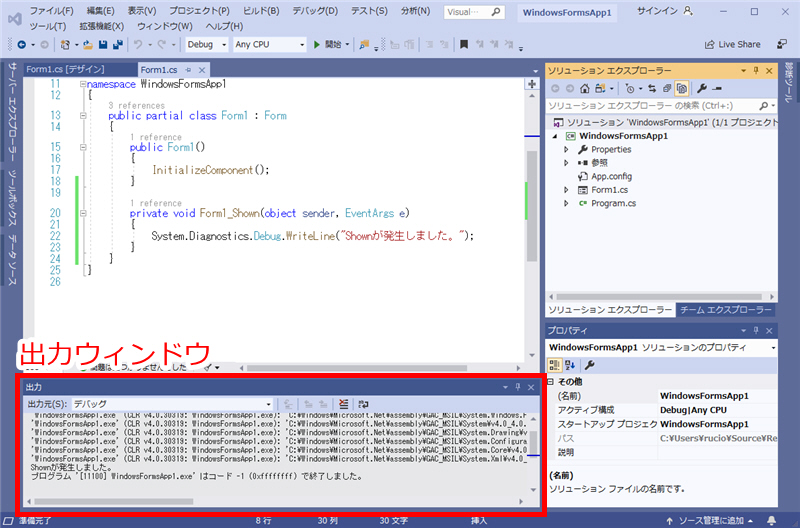Click the Live Share button

pyautogui.click(x=732, y=44)
